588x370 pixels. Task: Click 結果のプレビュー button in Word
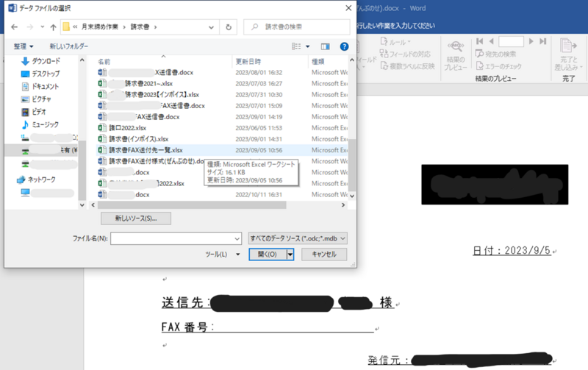pyautogui.click(x=456, y=56)
